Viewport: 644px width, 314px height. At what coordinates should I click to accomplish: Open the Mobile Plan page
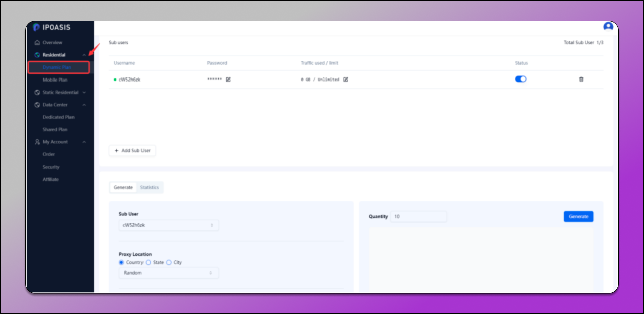[55, 80]
